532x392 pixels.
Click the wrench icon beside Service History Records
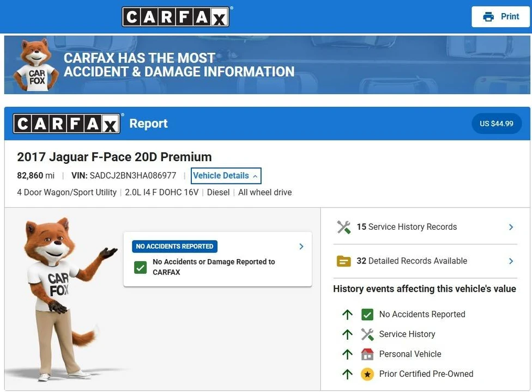point(344,227)
